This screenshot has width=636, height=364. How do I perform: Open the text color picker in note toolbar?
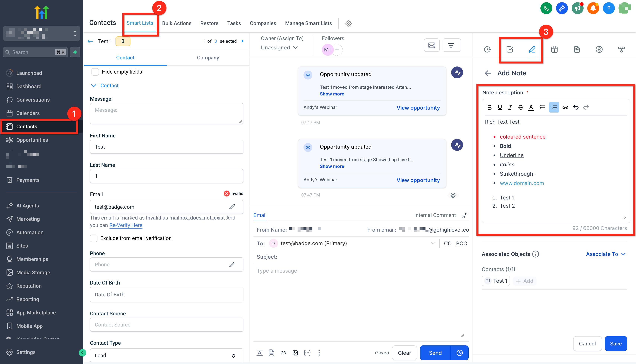[531, 107]
